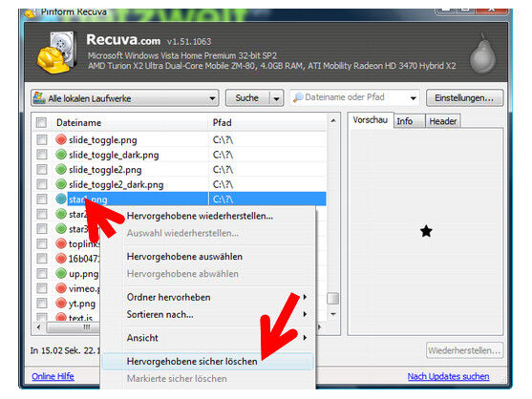Check the box for up.png
Image resolution: width=532 pixels, height=399 pixels.
point(42,273)
